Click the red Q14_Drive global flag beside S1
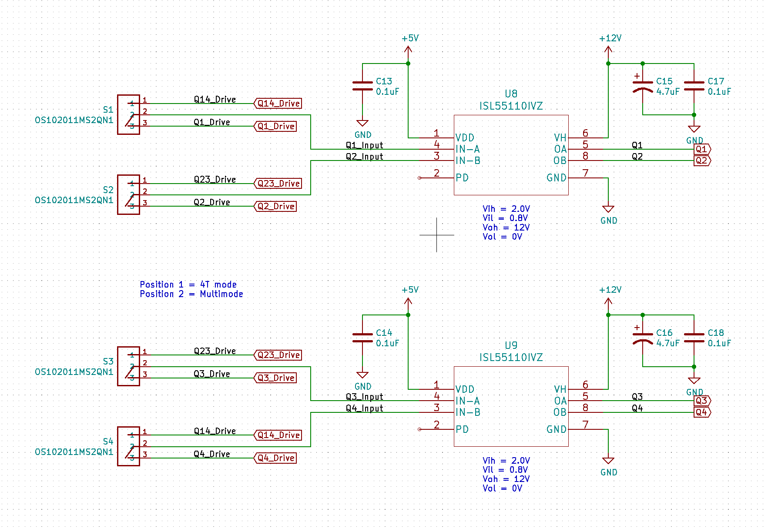Viewport: 768px width, 532px height. point(278,104)
